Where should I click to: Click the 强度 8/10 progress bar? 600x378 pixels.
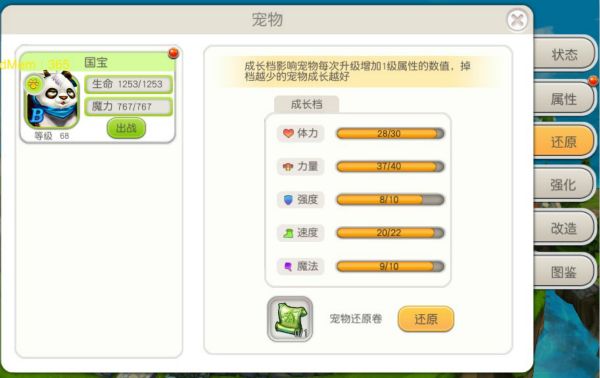click(390, 200)
